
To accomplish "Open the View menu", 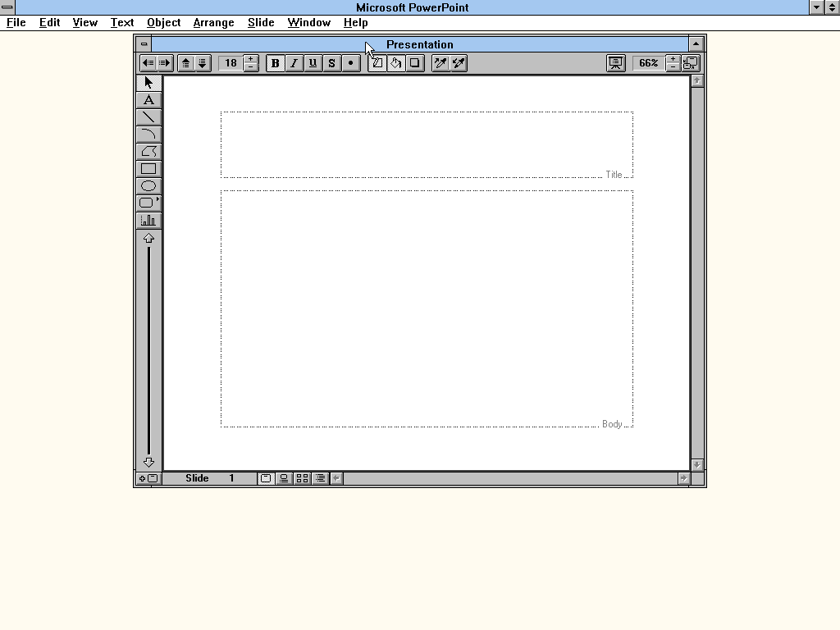I will pos(85,22).
